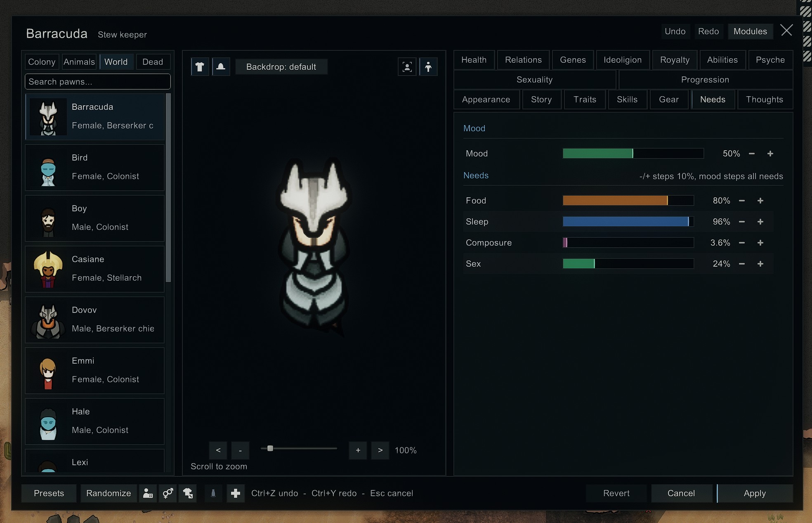The image size is (812, 523).
Task: Select the pawn Dovov from list
Action: coord(95,320)
